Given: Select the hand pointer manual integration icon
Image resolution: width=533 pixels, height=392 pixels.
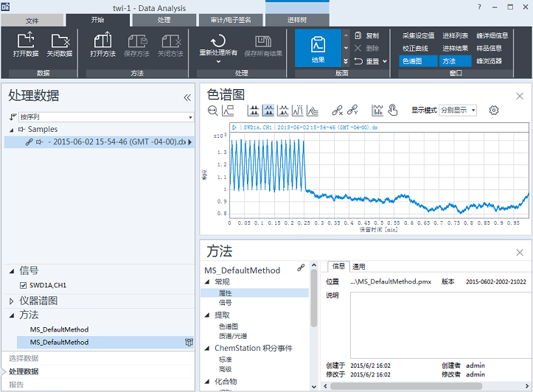Looking at the screenshot, I should (393, 110).
